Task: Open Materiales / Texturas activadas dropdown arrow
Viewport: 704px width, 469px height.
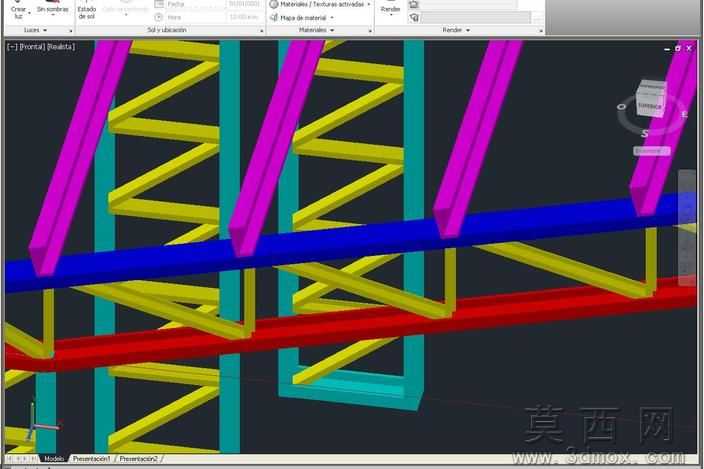Action: [x=369, y=4]
